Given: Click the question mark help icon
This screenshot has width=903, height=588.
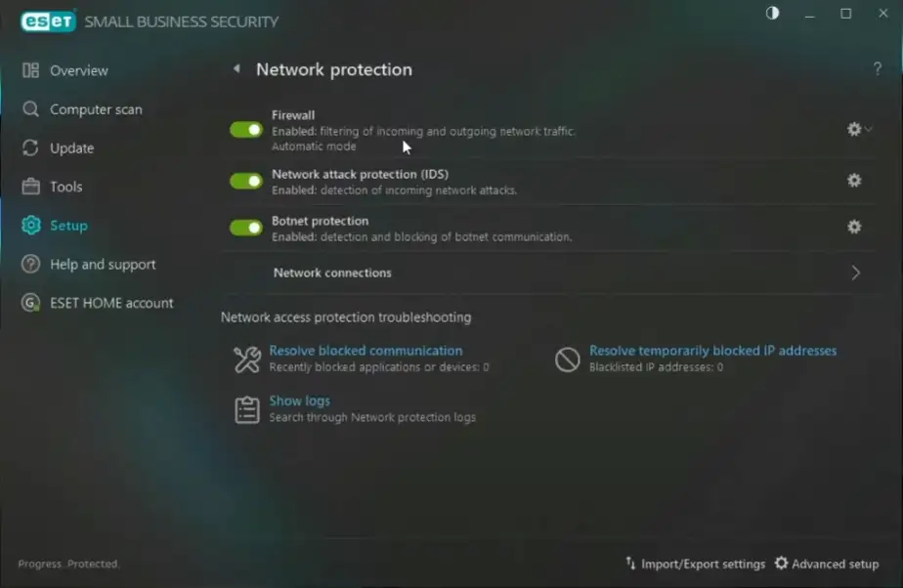Looking at the screenshot, I should 877,69.
